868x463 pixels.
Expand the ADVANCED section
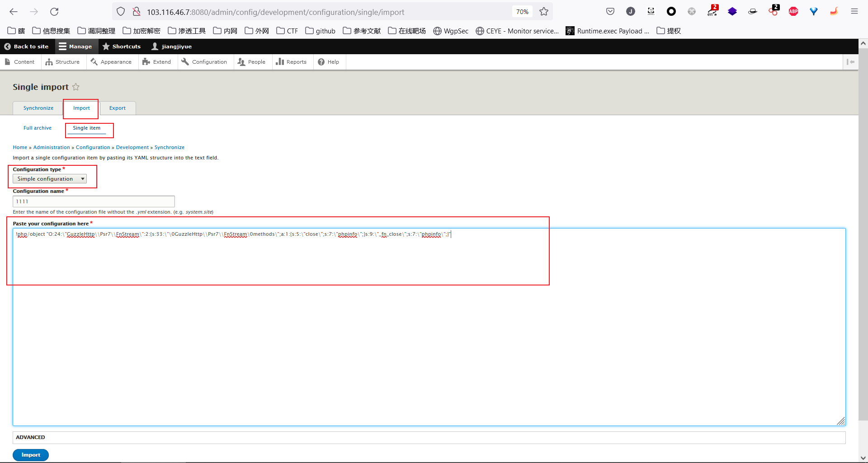(30, 437)
